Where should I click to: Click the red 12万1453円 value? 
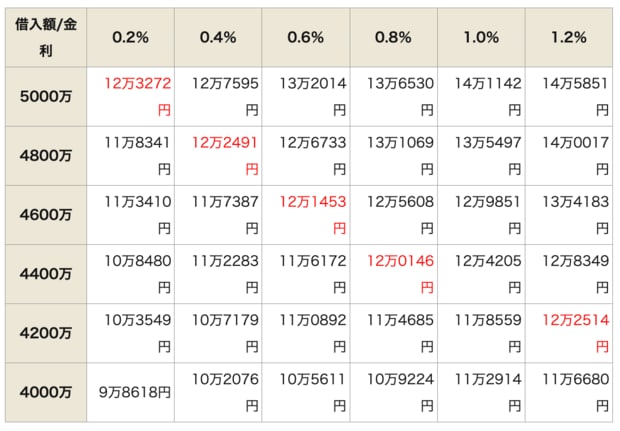[x=313, y=215]
